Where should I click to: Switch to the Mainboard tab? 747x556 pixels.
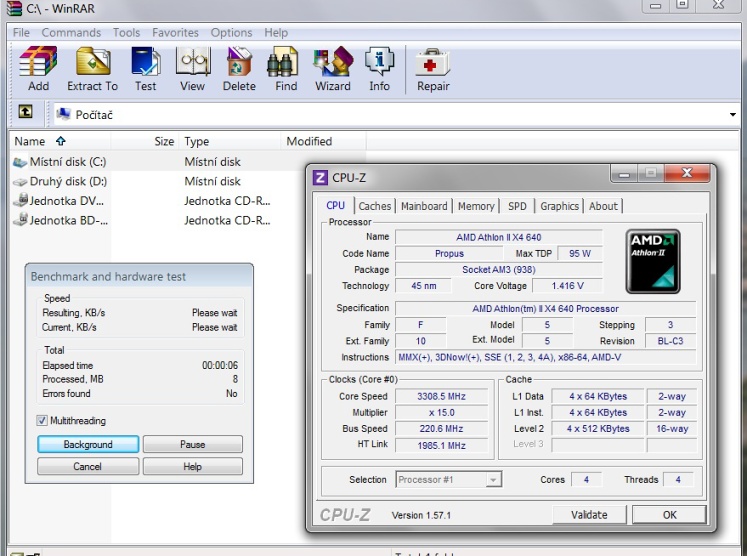click(x=424, y=206)
